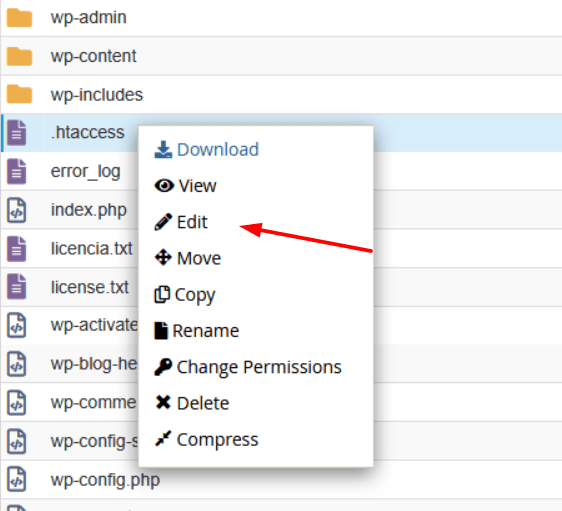Click the licencia.txt document icon

pyautogui.click(x=16, y=249)
